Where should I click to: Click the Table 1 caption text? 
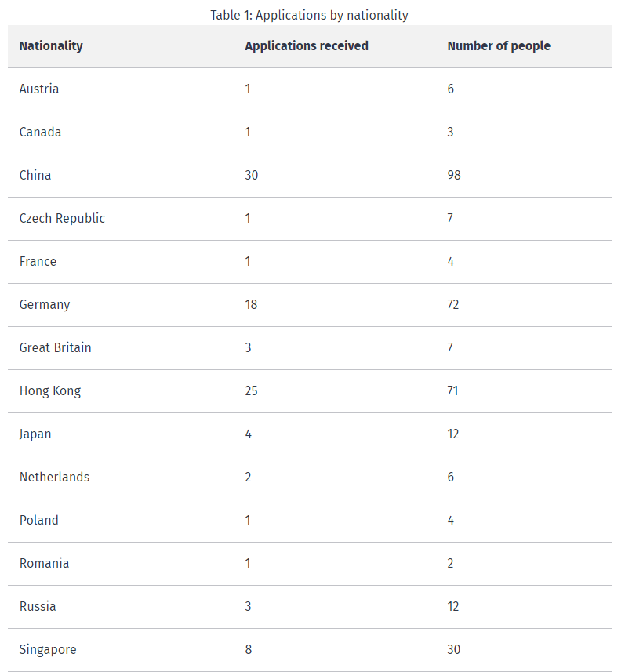[309, 15]
